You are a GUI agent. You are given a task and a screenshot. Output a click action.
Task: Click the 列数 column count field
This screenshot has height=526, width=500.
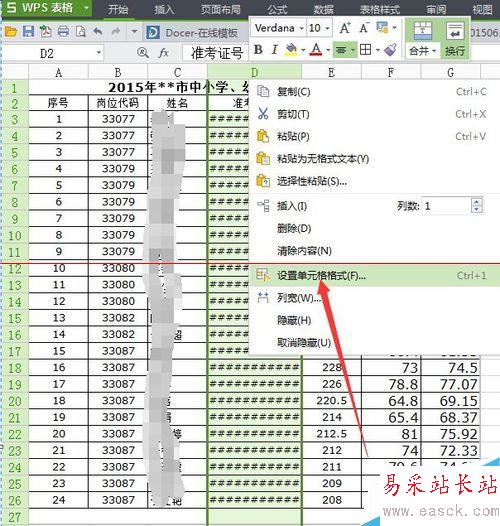[x=447, y=206]
